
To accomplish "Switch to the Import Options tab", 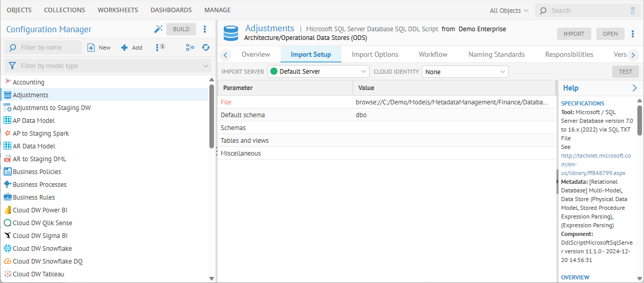I will (x=375, y=54).
